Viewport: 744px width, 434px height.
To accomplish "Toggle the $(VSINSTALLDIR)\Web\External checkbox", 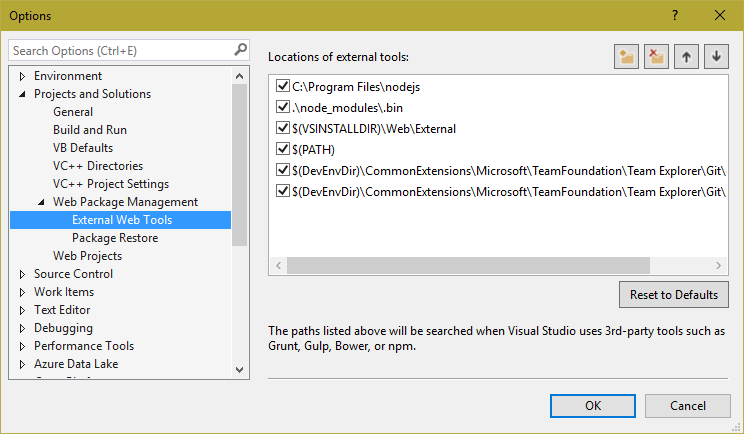I will coord(282,128).
